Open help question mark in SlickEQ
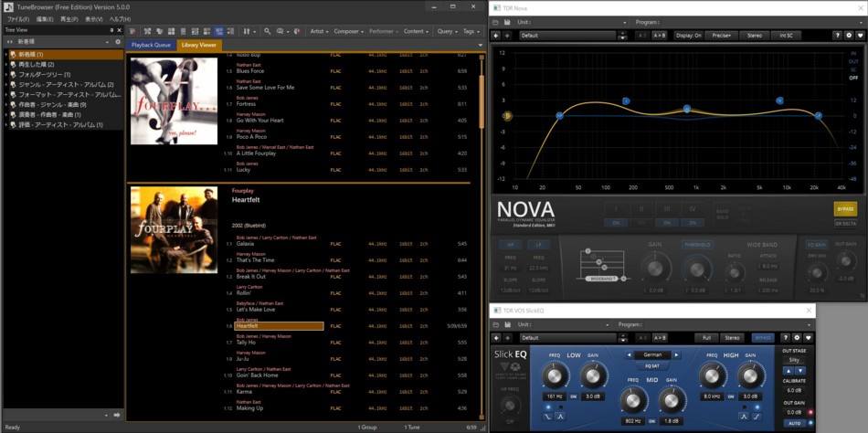Viewport: 868px width, 433px height. point(785,338)
